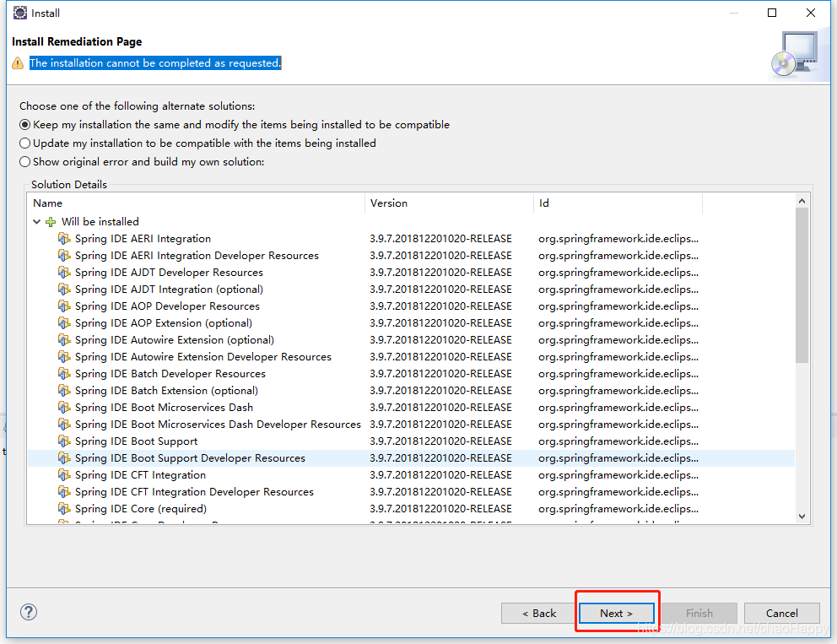The image size is (837, 644).
Task: Select 'Spring IDE AERI Integration' row text
Action: click(143, 239)
